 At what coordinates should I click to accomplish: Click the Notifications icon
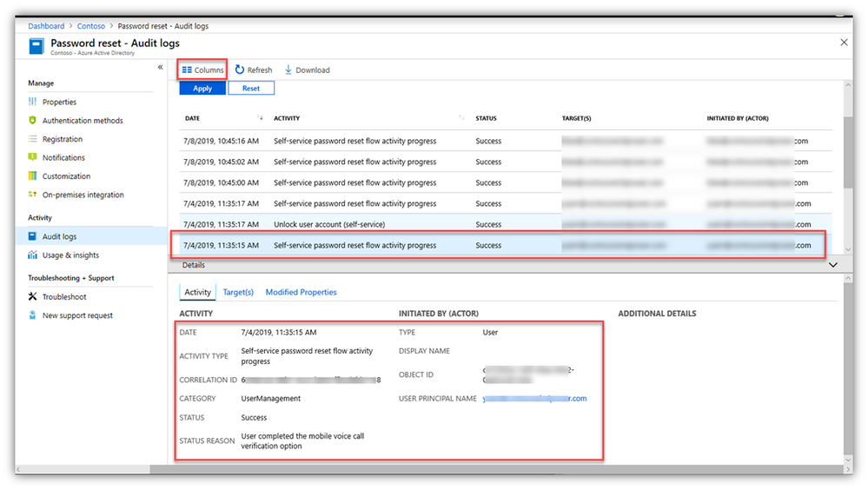click(33, 157)
